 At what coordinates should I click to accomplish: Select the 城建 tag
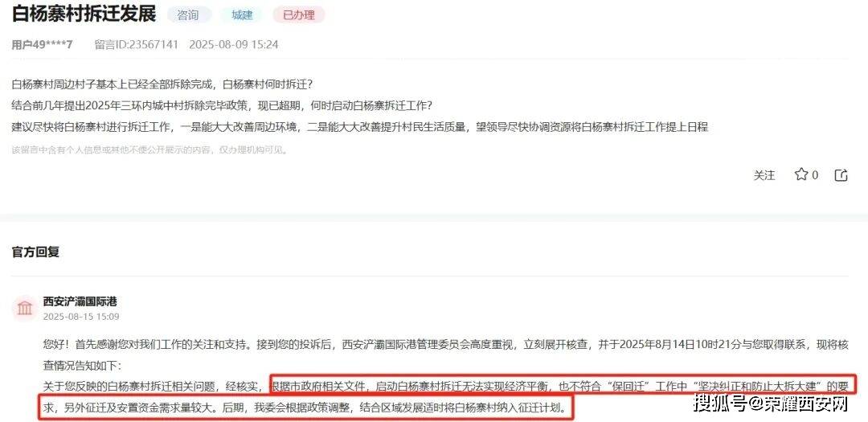click(242, 15)
